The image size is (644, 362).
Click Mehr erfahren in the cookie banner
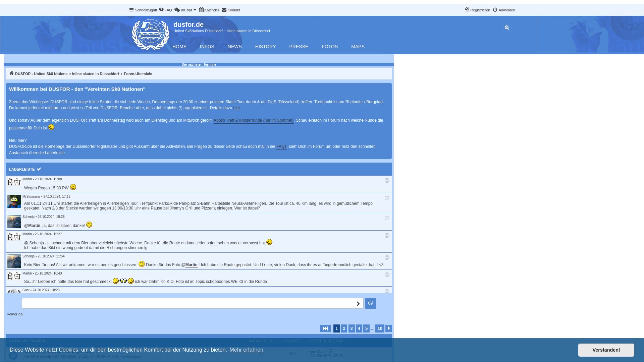pos(246,350)
